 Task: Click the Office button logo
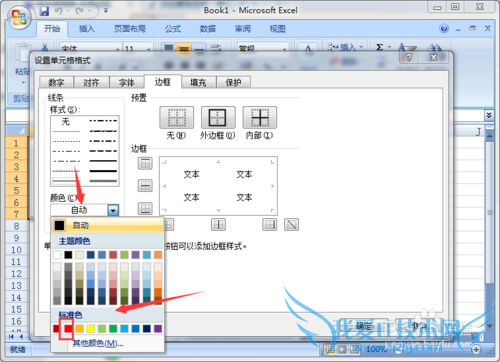click(x=19, y=17)
